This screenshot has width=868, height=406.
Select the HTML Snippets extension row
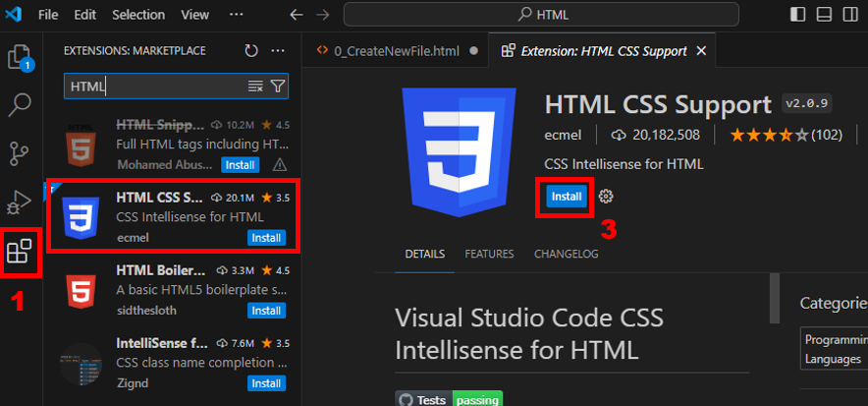[173, 145]
